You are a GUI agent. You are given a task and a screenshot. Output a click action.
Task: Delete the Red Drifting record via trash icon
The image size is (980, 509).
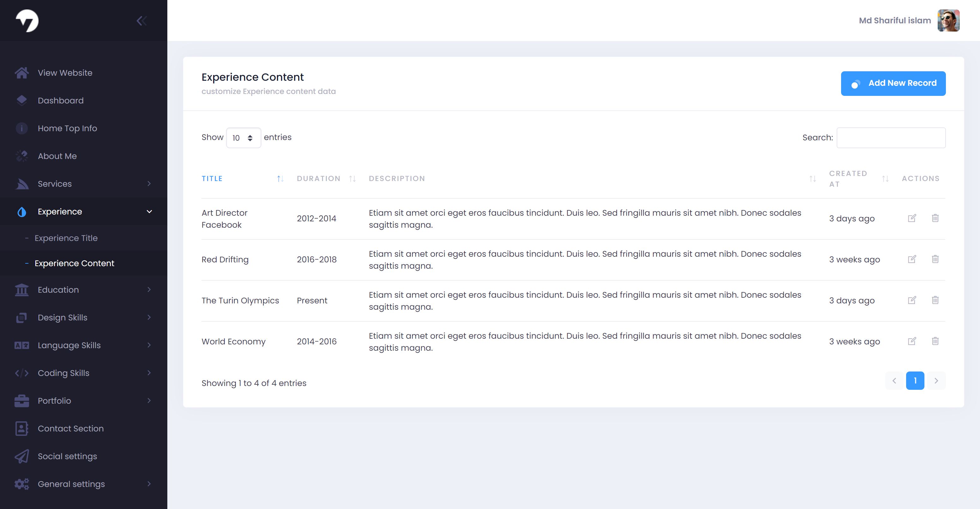[x=935, y=259]
